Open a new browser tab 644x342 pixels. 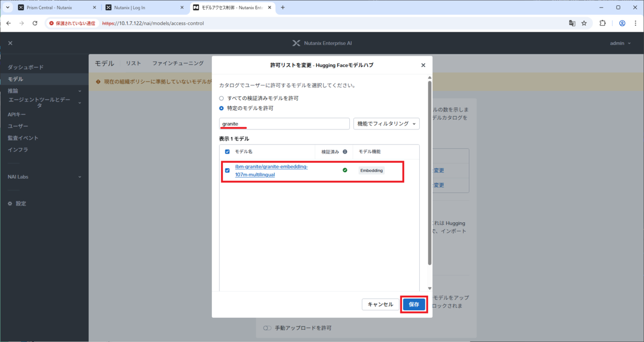pyautogui.click(x=283, y=8)
